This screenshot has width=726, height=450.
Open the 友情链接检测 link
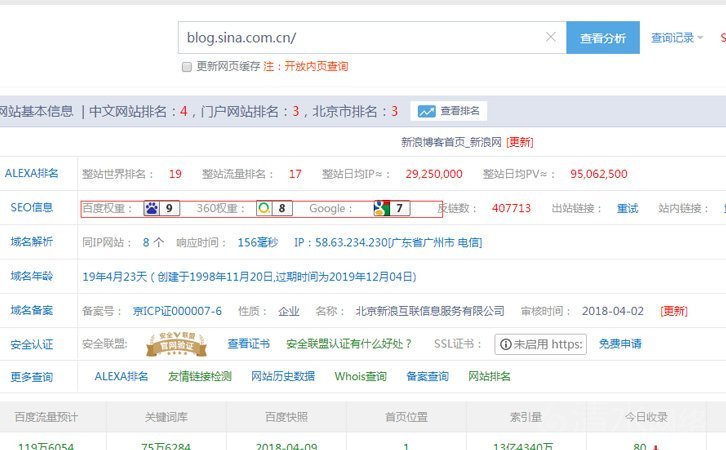[200, 376]
